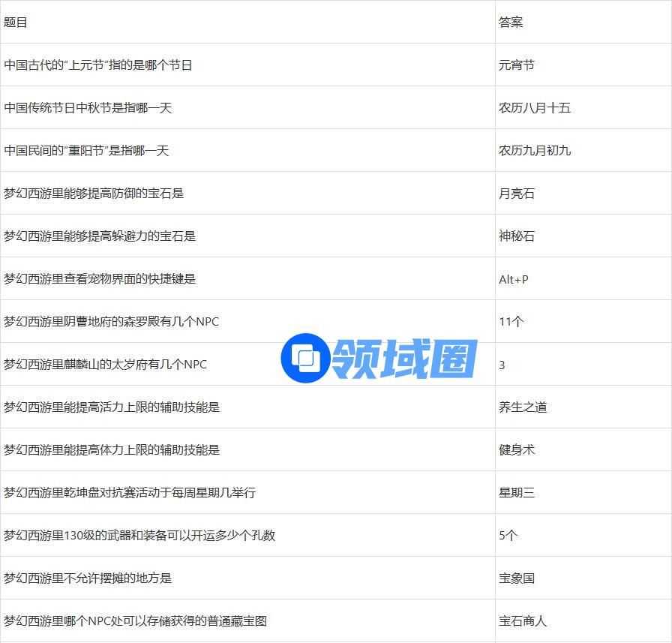Screen dimensions: 672x643
Task: Select the 健身术 answer cell
Action: [517, 450]
